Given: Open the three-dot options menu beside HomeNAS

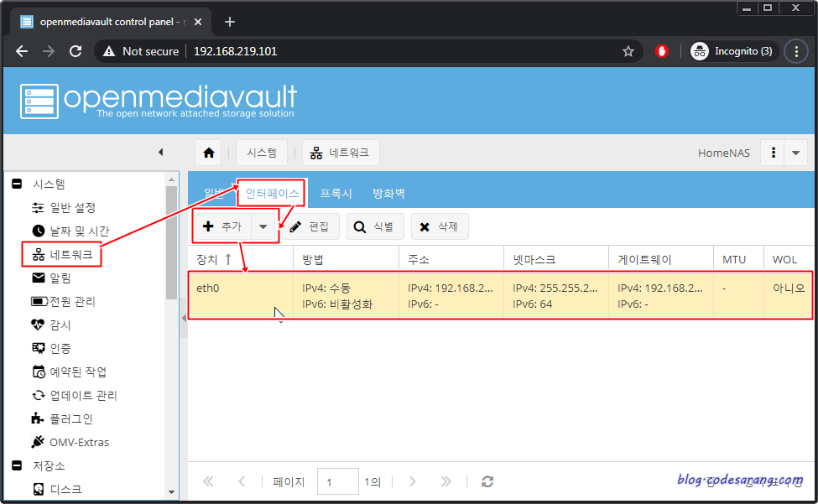Looking at the screenshot, I should coord(774,153).
